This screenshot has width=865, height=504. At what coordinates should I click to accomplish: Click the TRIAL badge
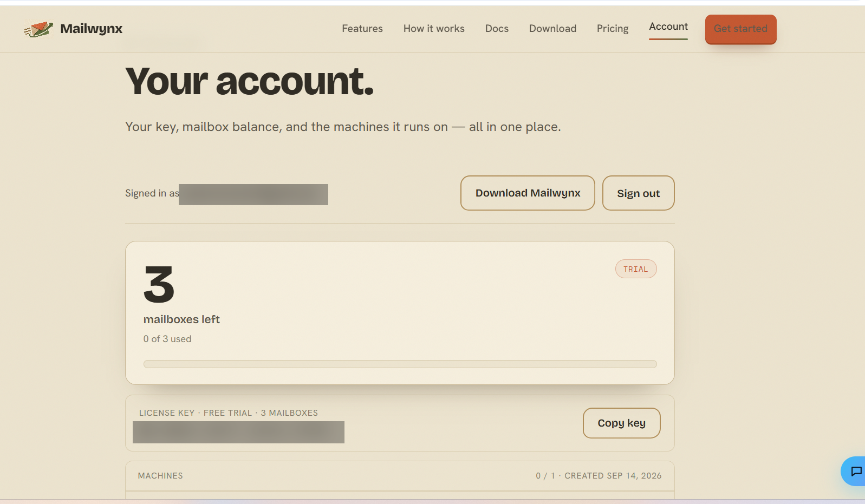(636, 269)
